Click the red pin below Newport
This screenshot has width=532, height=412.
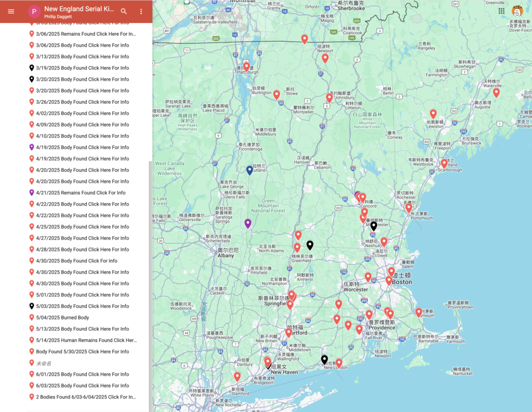pyautogui.click(x=325, y=58)
